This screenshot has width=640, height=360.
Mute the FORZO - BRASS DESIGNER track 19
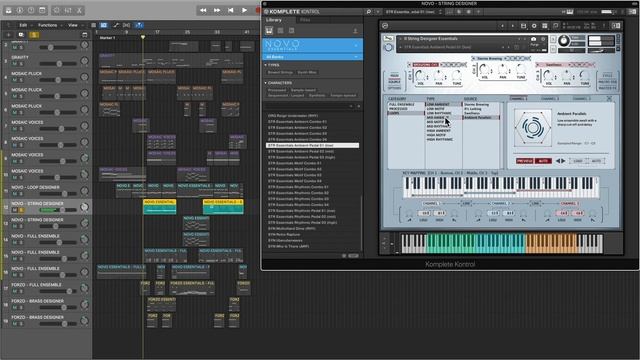click(15, 324)
